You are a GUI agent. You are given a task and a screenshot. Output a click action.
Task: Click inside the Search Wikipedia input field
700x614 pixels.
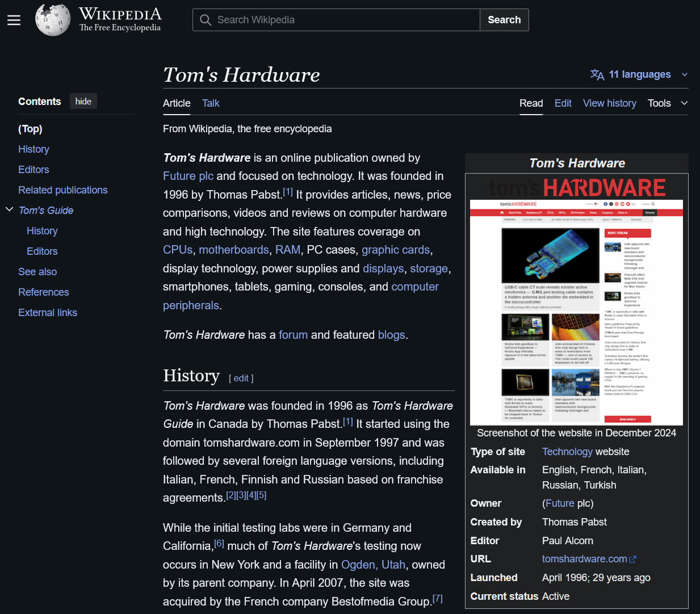[341, 19]
